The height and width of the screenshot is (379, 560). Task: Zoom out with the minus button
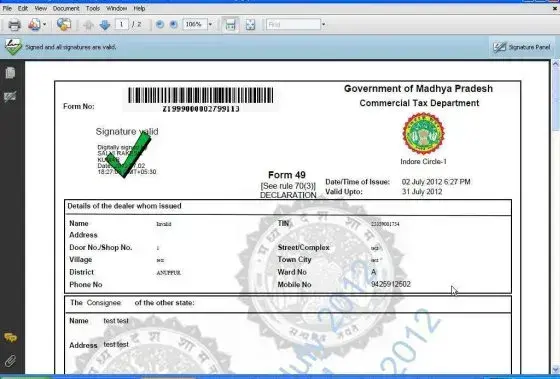[x=160, y=24]
